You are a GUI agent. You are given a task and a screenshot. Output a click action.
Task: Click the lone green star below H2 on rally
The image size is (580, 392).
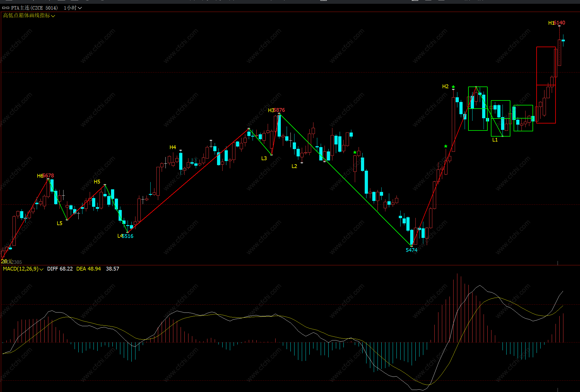pyautogui.click(x=446, y=146)
